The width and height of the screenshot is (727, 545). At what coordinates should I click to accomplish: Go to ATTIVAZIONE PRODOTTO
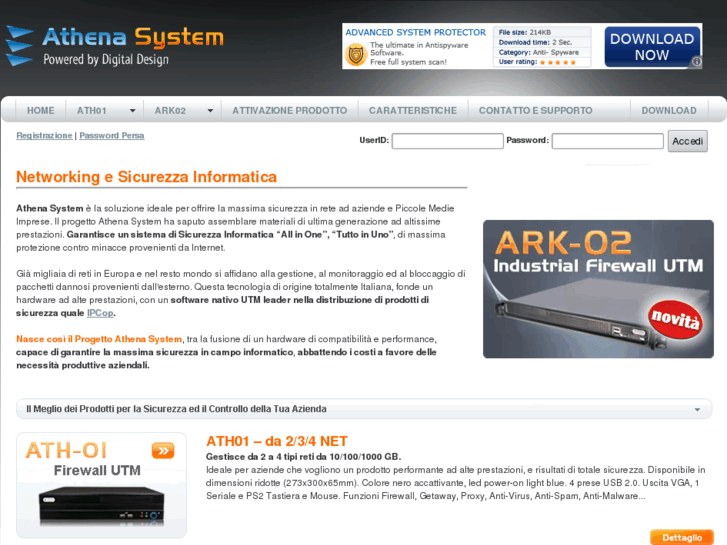[289, 111]
